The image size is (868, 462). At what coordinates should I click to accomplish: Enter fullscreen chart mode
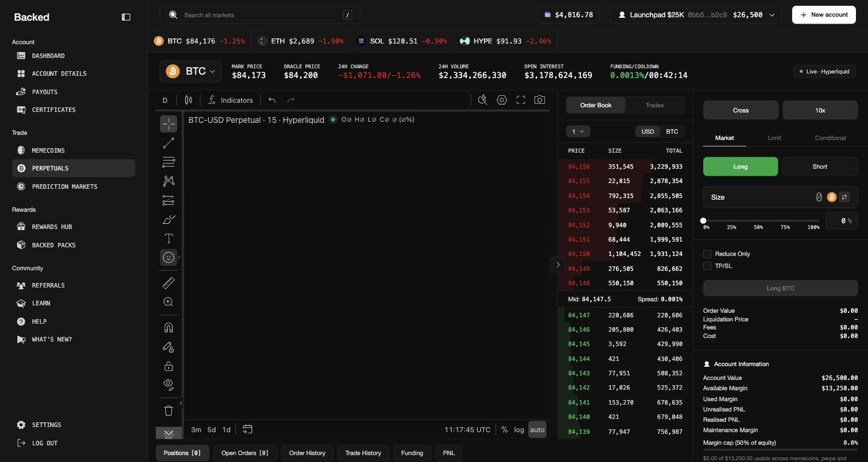521,100
